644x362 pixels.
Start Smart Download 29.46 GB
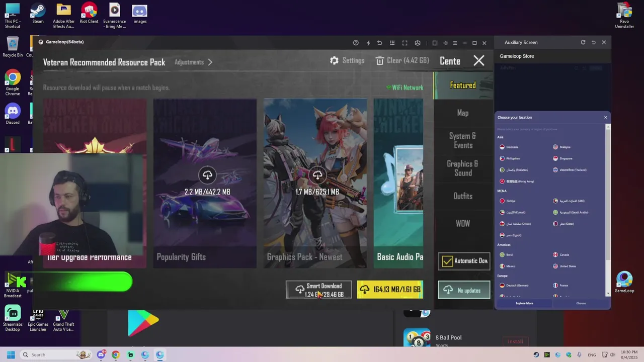[x=318, y=290]
